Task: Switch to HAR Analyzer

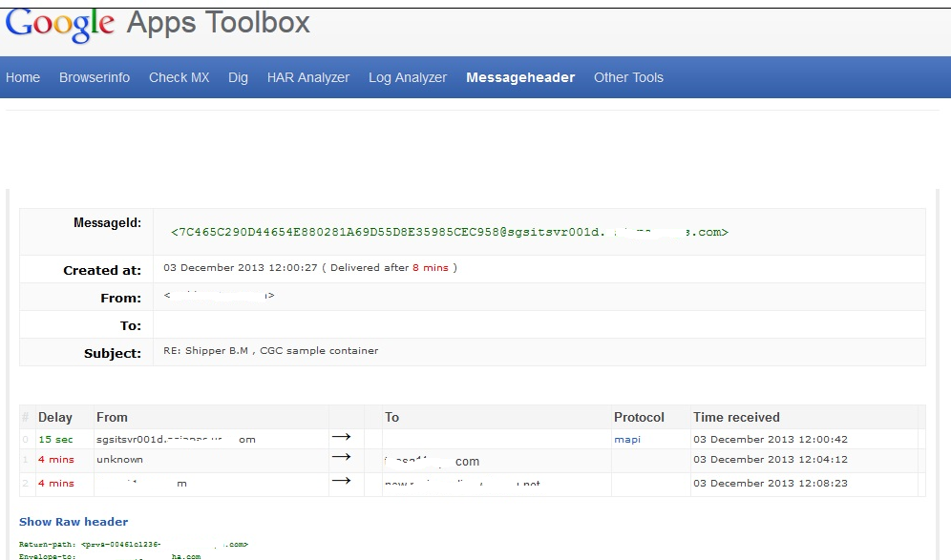Action: (x=308, y=78)
